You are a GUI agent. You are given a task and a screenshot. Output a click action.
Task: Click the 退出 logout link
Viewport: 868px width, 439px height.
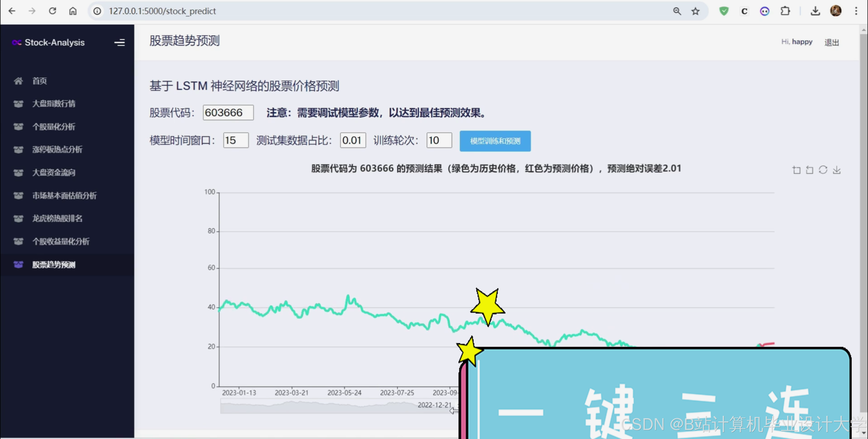(832, 42)
